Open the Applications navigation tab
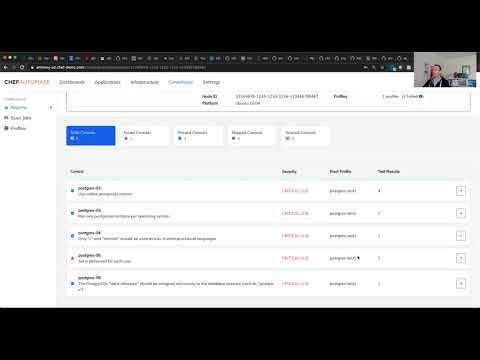480x360 pixels. pyautogui.click(x=107, y=82)
